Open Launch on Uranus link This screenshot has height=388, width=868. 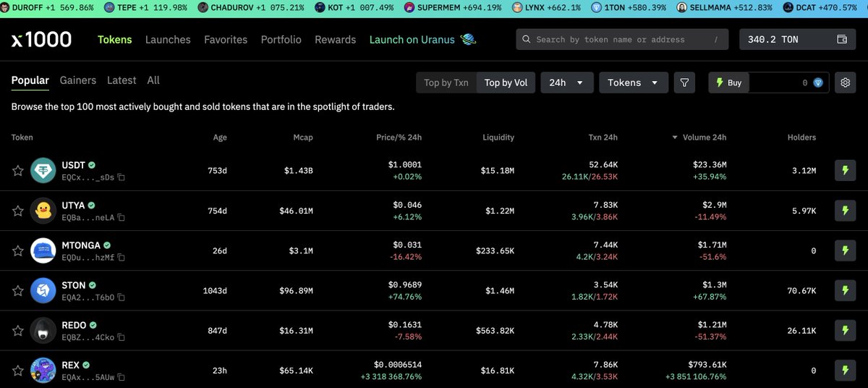click(423, 39)
